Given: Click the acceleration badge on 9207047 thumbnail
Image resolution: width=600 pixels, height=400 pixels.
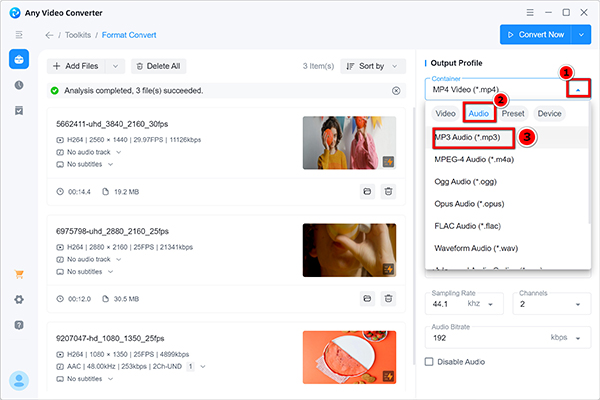Looking at the screenshot, I should coord(388,376).
